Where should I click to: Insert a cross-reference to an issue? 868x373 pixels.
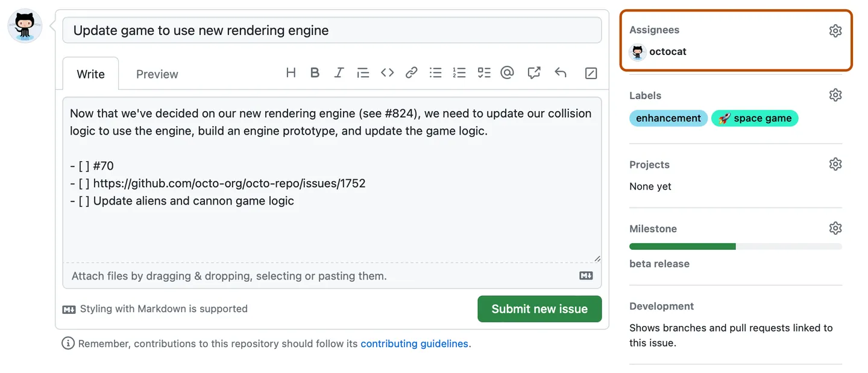(533, 73)
